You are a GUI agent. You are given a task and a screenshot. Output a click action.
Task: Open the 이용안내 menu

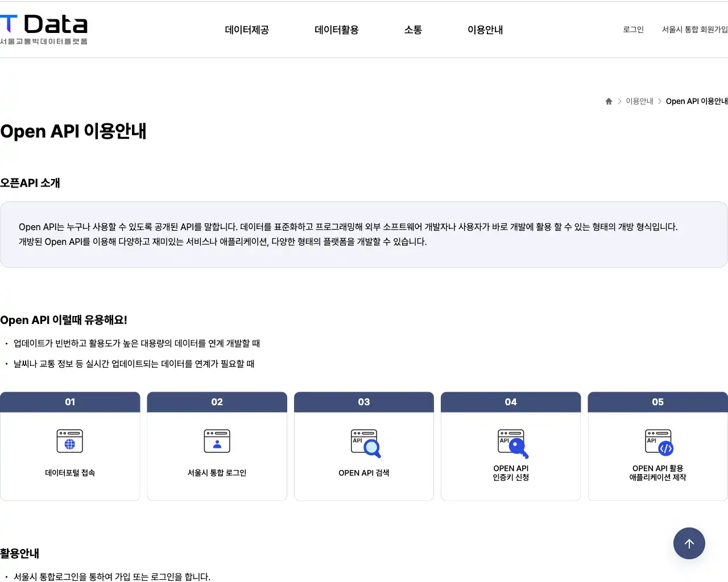(x=485, y=30)
